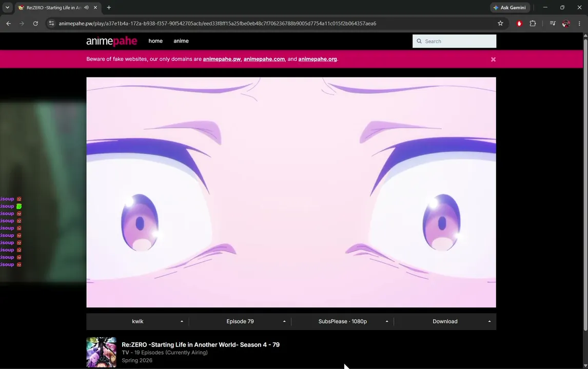The height and width of the screenshot is (369, 588).
Task: Open the site information icon in address bar
Action: pyautogui.click(x=52, y=23)
